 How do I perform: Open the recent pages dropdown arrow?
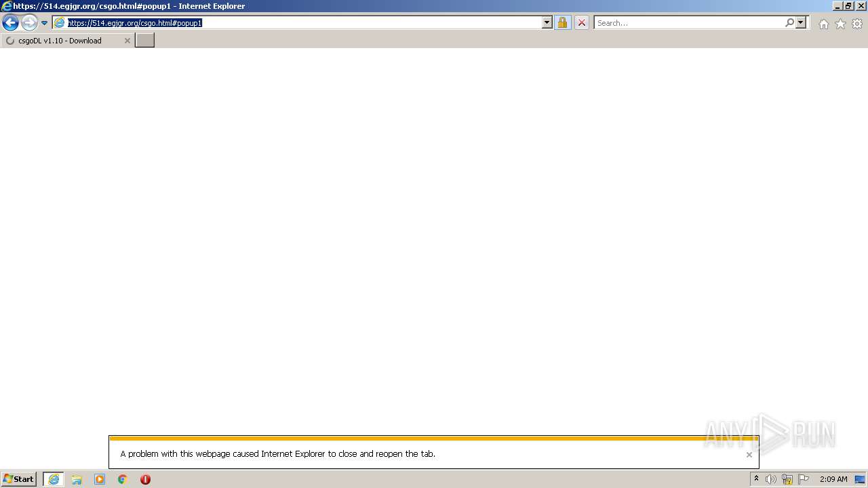(x=44, y=23)
